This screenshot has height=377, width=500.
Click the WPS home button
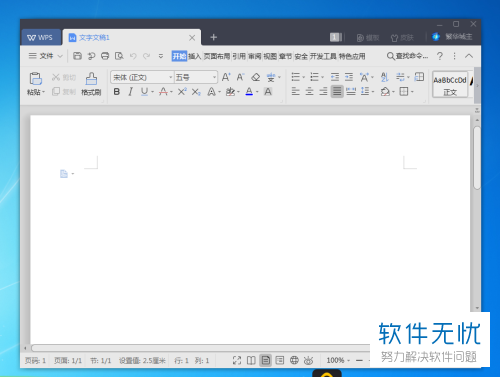pos(41,37)
